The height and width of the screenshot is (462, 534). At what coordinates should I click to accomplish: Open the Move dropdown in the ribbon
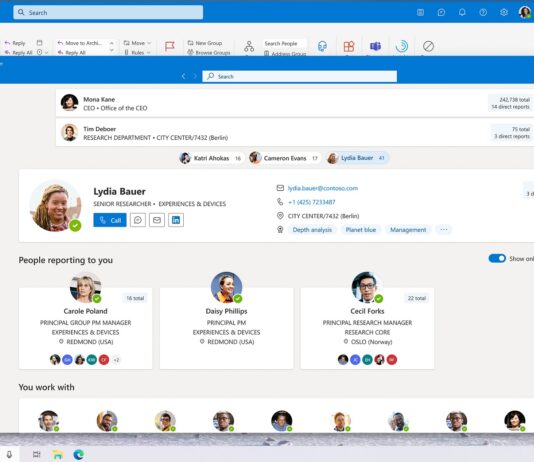[x=137, y=43]
